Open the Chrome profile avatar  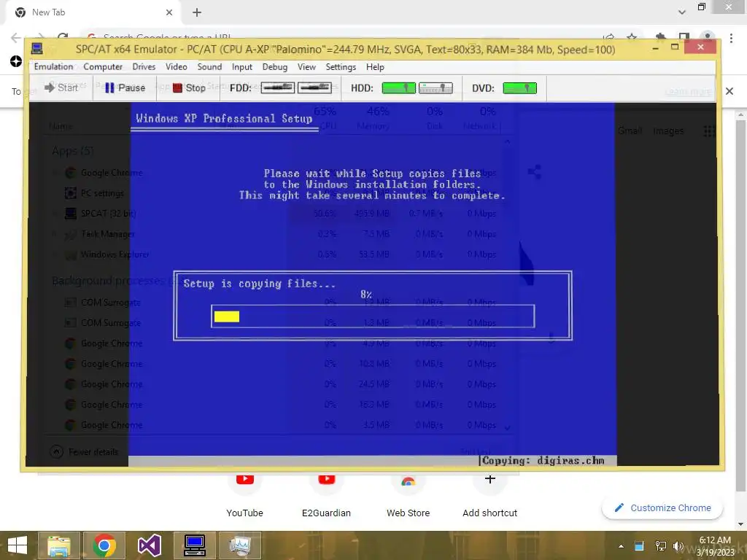click(x=708, y=37)
